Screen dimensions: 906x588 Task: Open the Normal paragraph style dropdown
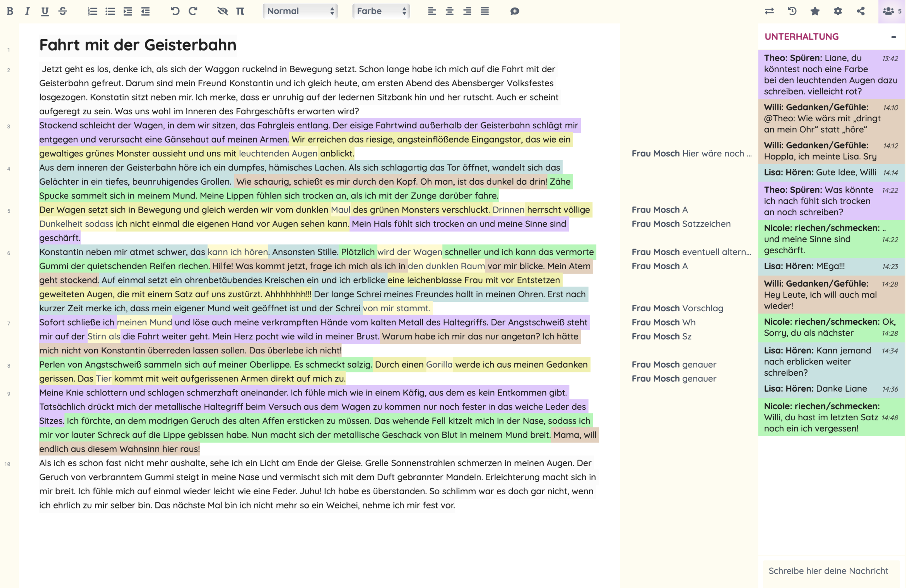[x=300, y=11]
